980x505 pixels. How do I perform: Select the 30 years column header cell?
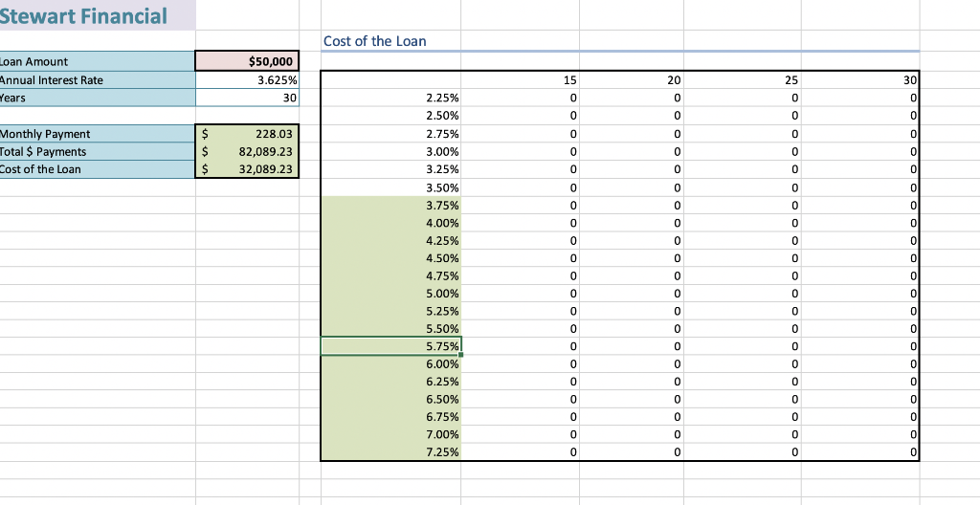pyautogui.click(x=860, y=80)
